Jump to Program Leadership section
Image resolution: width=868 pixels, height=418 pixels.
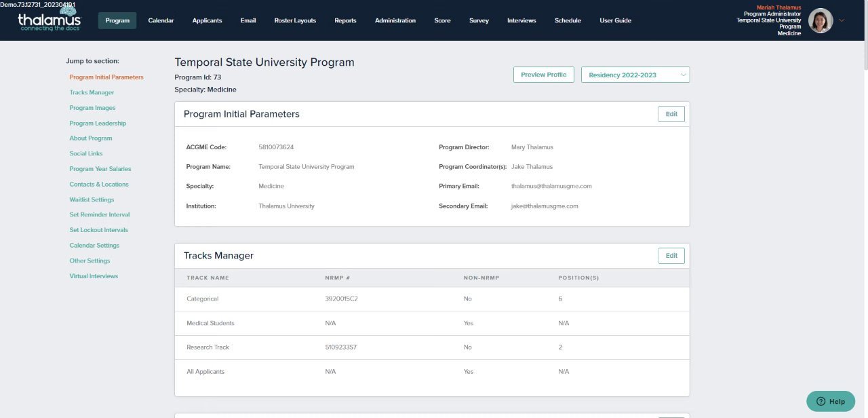(98, 123)
